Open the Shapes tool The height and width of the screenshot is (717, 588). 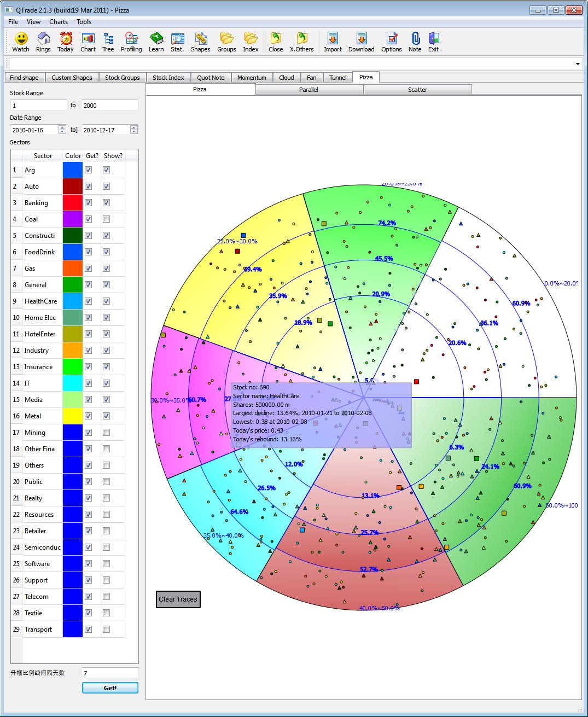coord(200,42)
